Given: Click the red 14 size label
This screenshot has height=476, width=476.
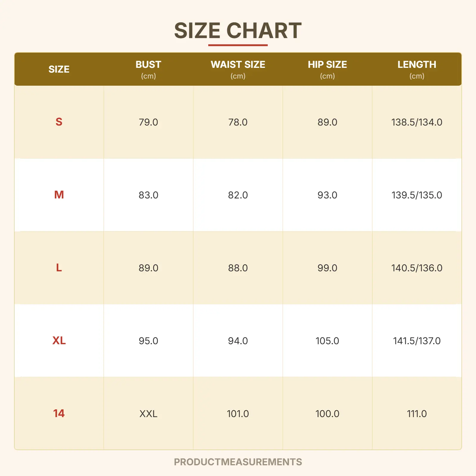Looking at the screenshot, I should click(59, 414).
